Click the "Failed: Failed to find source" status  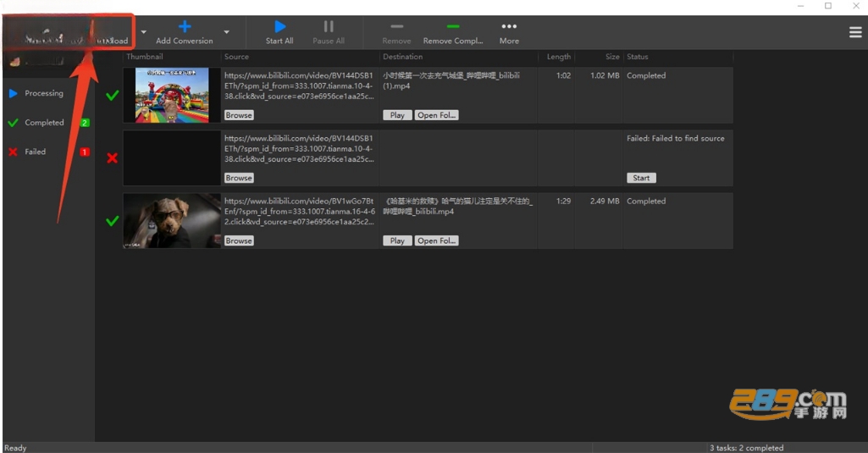point(676,139)
